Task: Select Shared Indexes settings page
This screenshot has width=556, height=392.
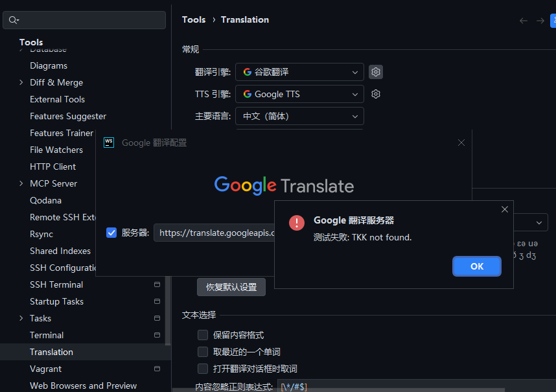Action: [x=60, y=251]
